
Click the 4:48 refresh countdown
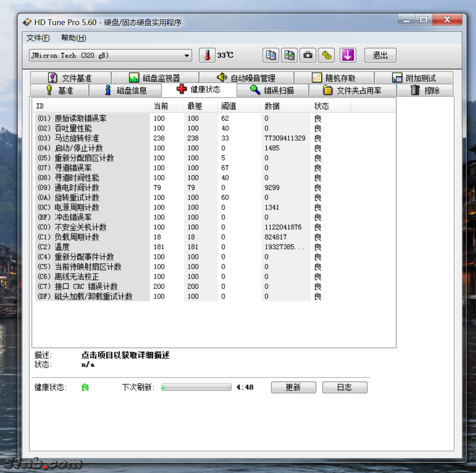(x=245, y=387)
